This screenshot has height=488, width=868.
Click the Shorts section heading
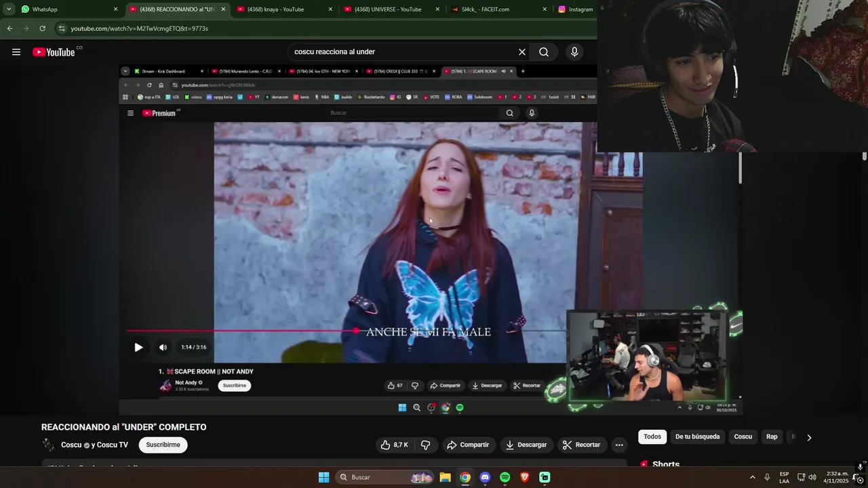click(665, 464)
